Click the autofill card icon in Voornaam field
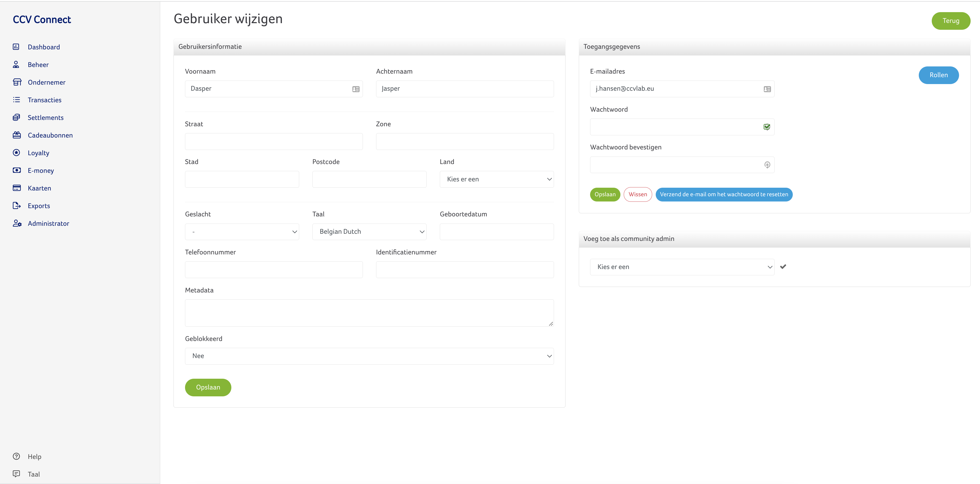Image resolution: width=980 pixels, height=484 pixels. point(356,89)
